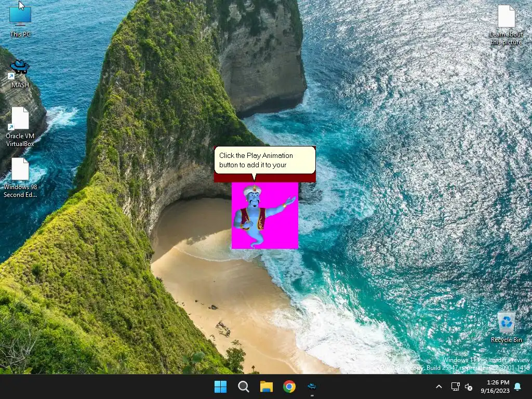Image resolution: width=532 pixels, height=399 pixels.
Task: Switch to the running MASH taskbar app
Action: point(312,387)
